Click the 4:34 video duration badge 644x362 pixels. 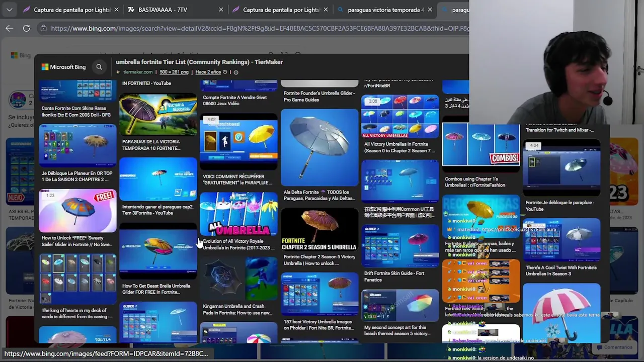[x=534, y=146]
